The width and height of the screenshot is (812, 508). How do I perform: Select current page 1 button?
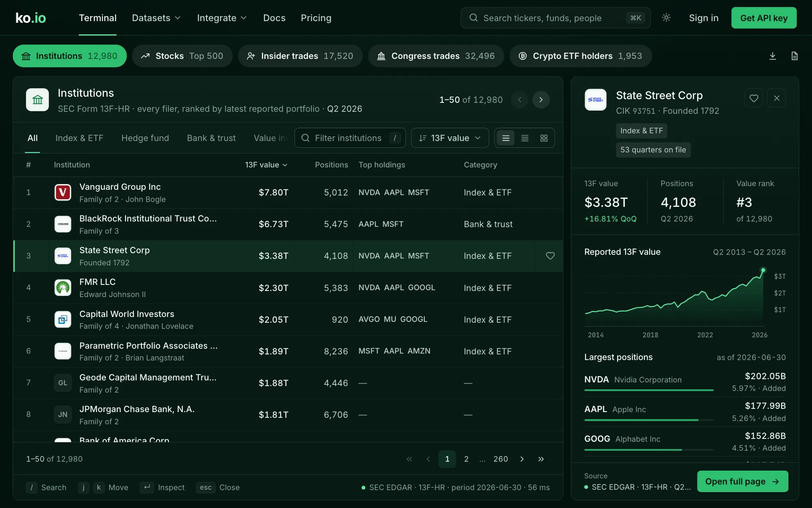447,459
